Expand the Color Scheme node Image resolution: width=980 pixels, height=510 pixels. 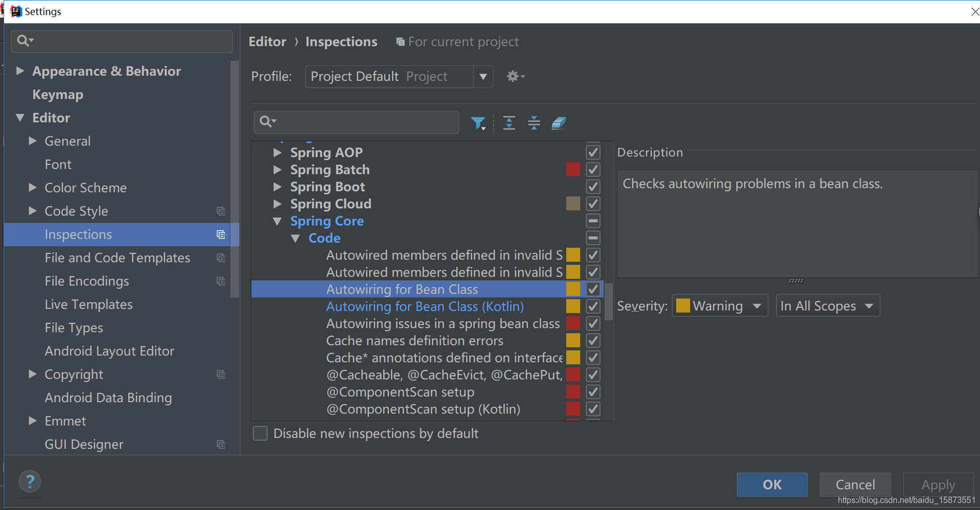point(33,188)
